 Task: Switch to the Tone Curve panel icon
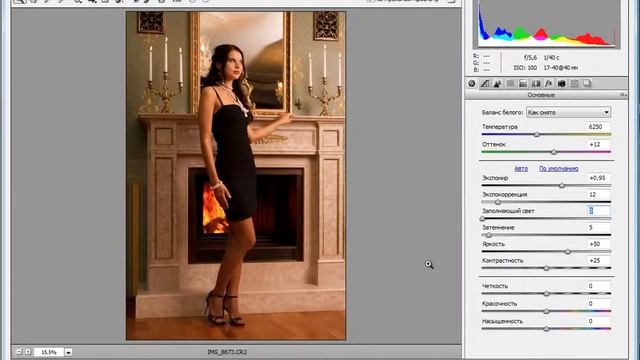pyautogui.click(x=485, y=83)
